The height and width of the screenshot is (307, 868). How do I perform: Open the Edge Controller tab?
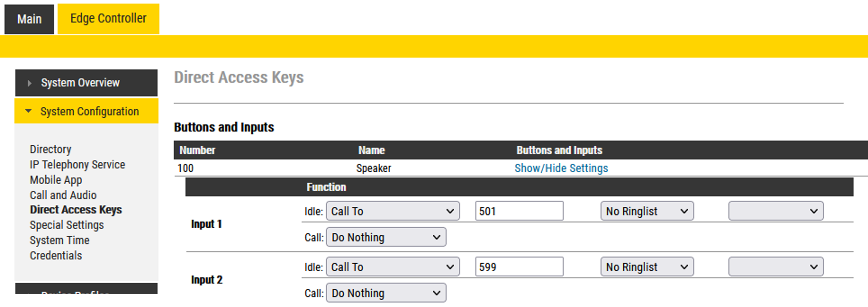108,19
